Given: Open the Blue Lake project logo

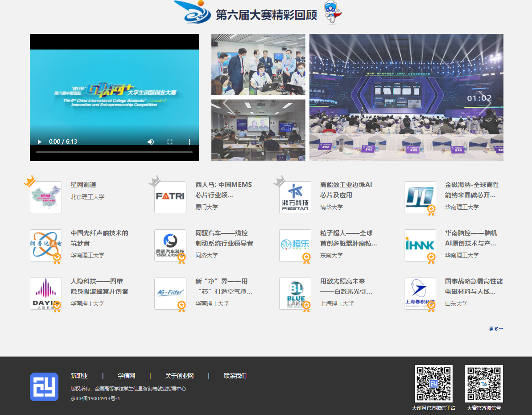Looking at the screenshot, I should tap(295, 293).
